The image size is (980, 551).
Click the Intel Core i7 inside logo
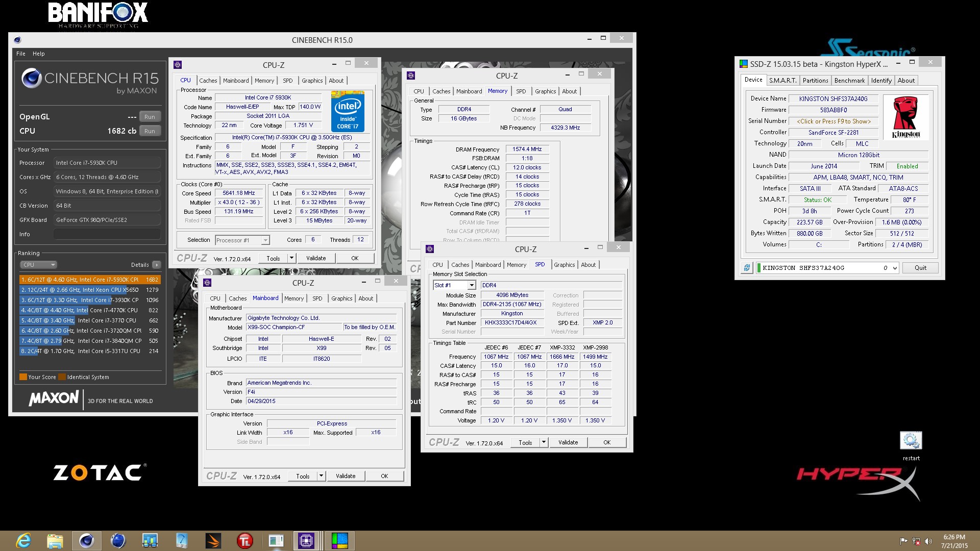(x=348, y=111)
